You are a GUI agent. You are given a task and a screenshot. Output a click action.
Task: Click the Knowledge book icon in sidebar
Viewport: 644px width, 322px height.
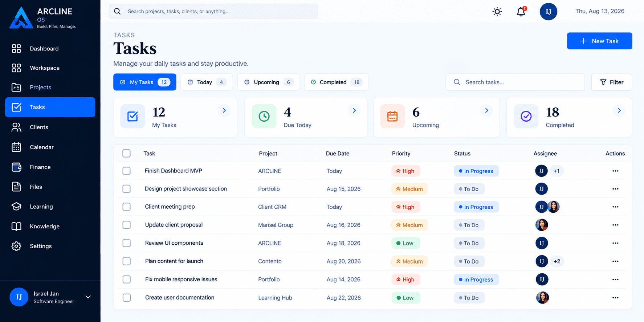pos(16,226)
